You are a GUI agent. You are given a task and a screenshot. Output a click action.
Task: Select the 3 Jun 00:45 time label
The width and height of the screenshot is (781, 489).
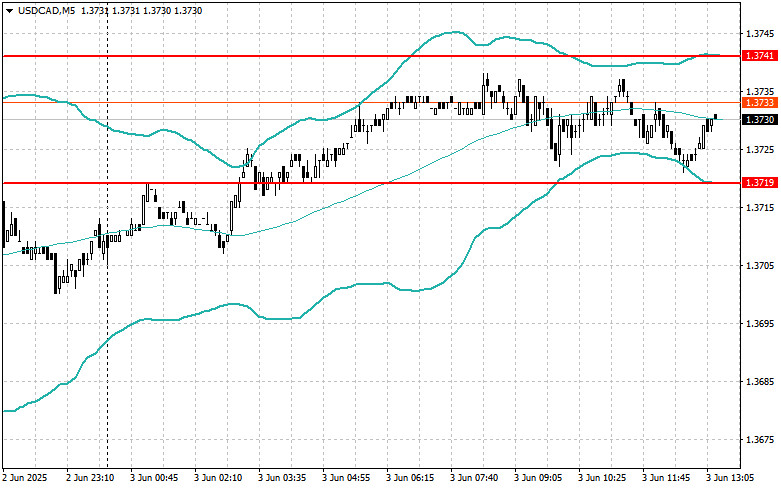coord(154,478)
